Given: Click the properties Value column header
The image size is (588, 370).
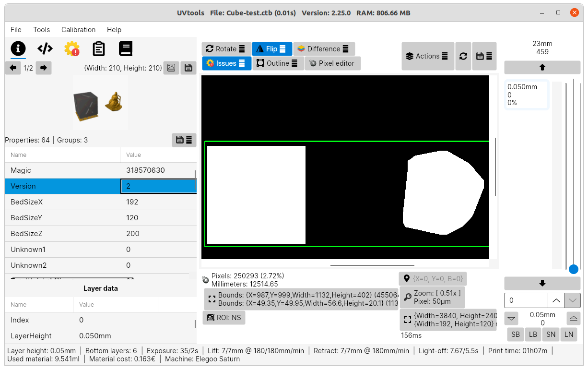Looking at the screenshot, I should pyautogui.click(x=158, y=155).
